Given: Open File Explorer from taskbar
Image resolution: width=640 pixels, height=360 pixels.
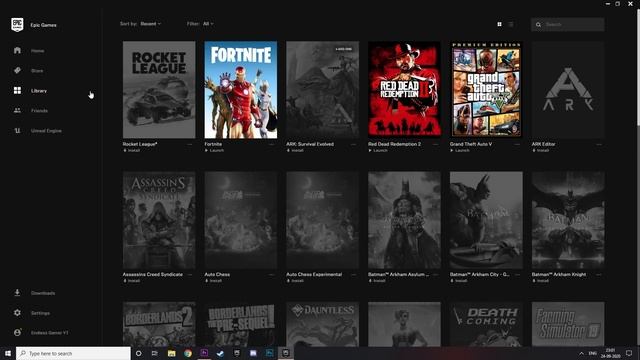Looking at the screenshot, I should (x=171, y=353).
